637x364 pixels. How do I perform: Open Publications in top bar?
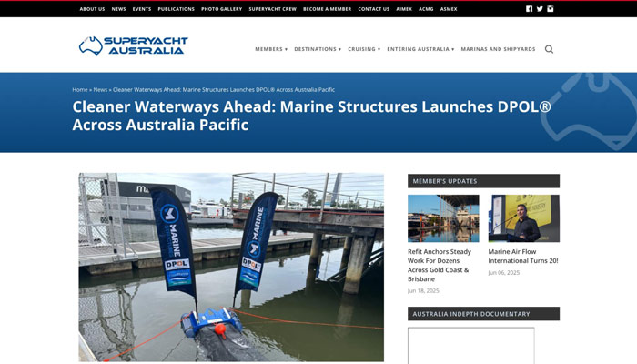click(177, 9)
